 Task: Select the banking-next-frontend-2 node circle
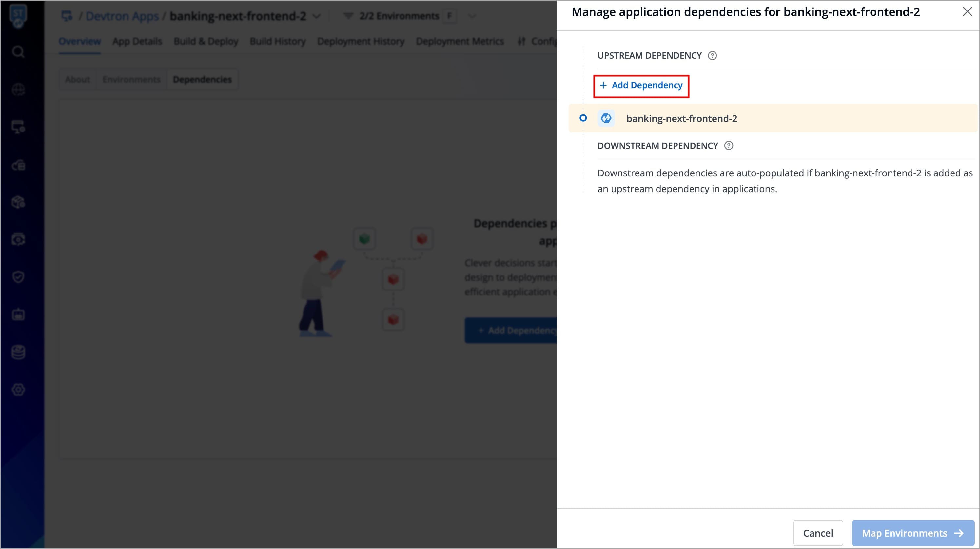pyautogui.click(x=583, y=118)
